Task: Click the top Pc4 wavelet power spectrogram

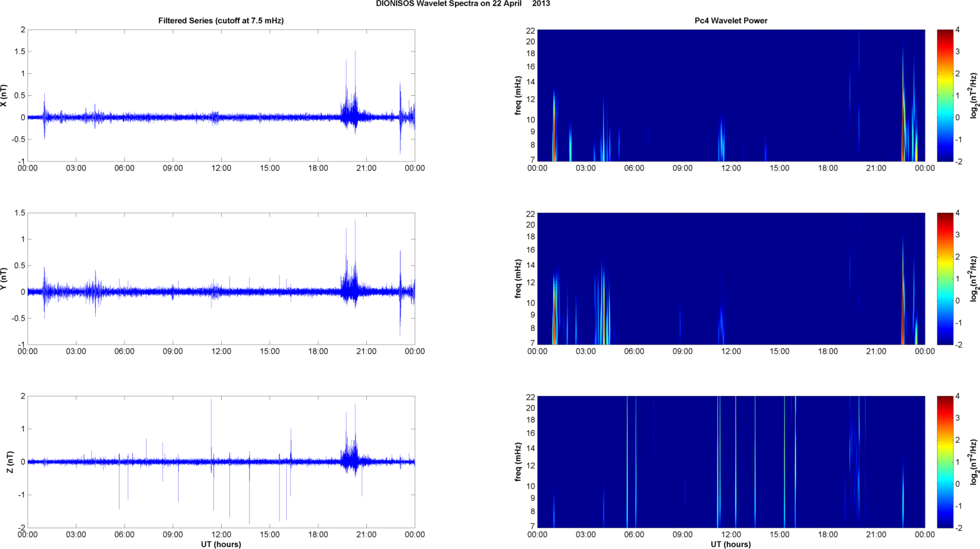Action: coord(731,95)
